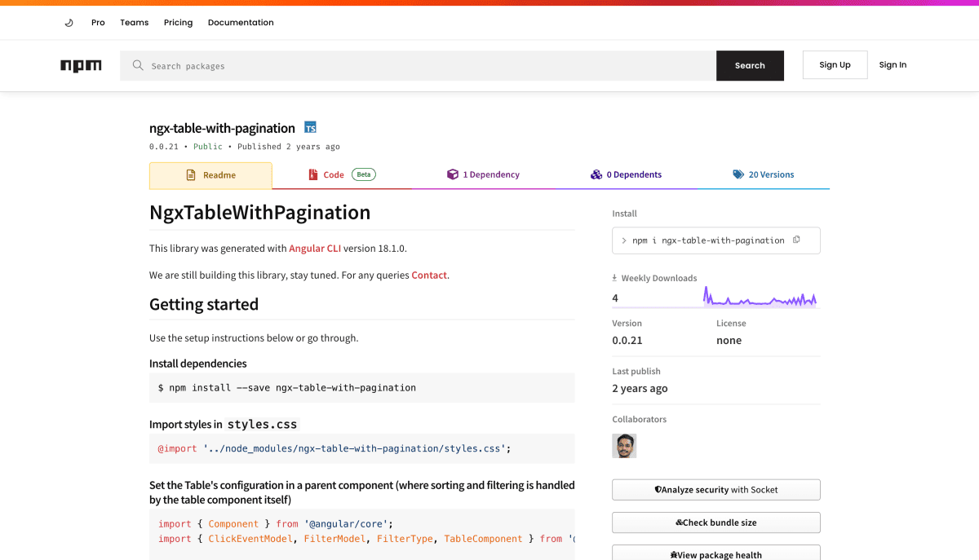
Task: Select the Readme tab
Action: [x=210, y=175]
